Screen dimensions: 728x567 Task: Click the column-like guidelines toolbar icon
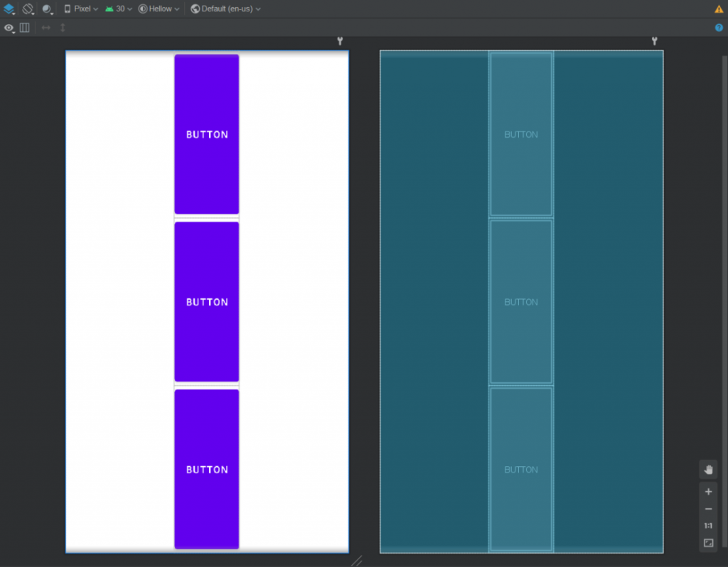click(x=25, y=28)
